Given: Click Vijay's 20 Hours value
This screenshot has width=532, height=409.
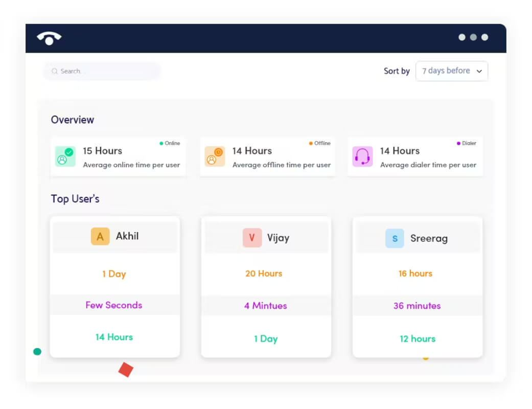Looking at the screenshot, I should [x=264, y=274].
